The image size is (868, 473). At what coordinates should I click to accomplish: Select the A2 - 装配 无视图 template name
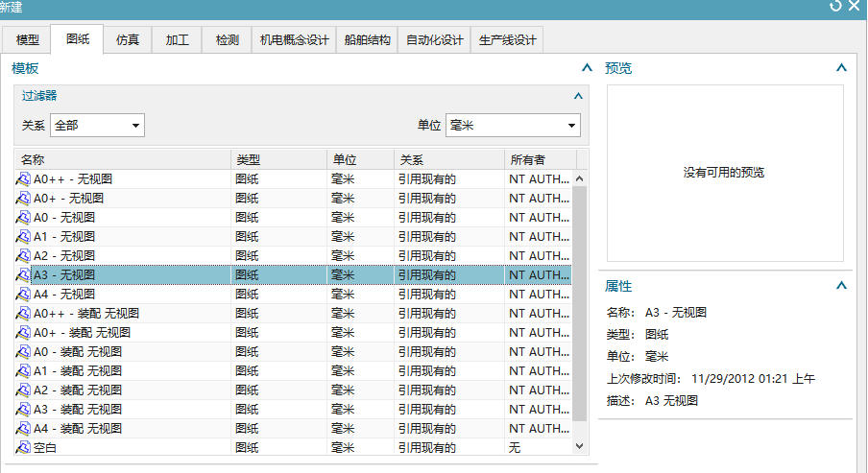[x=78, y=390]
